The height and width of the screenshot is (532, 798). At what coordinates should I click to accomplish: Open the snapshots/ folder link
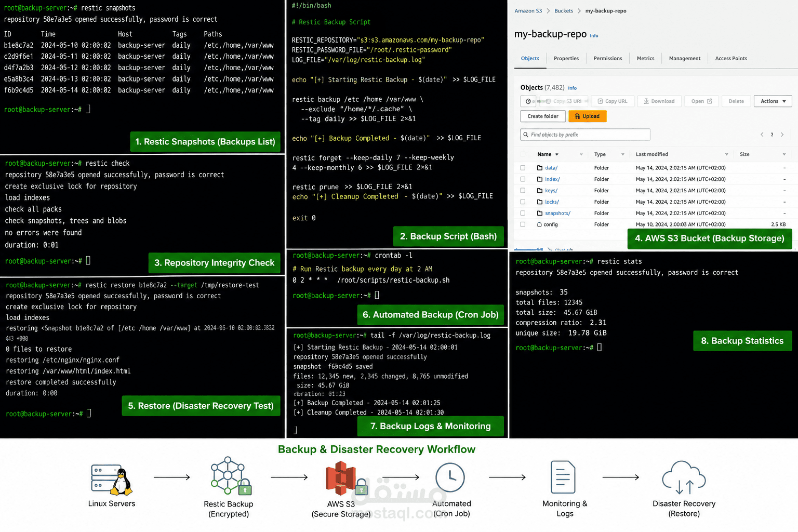pyautogui.click(x=557, y=213)
